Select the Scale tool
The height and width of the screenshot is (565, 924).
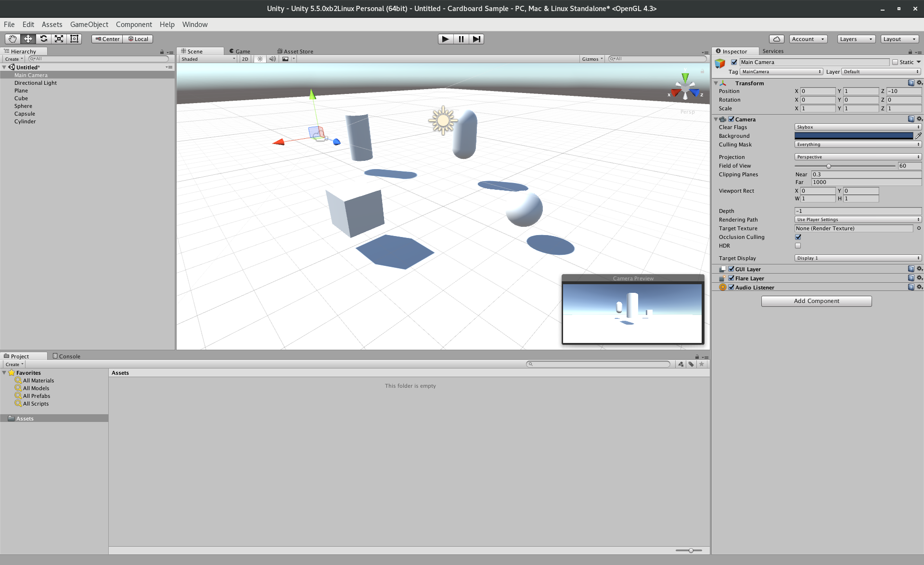click(x=59, y=39)
